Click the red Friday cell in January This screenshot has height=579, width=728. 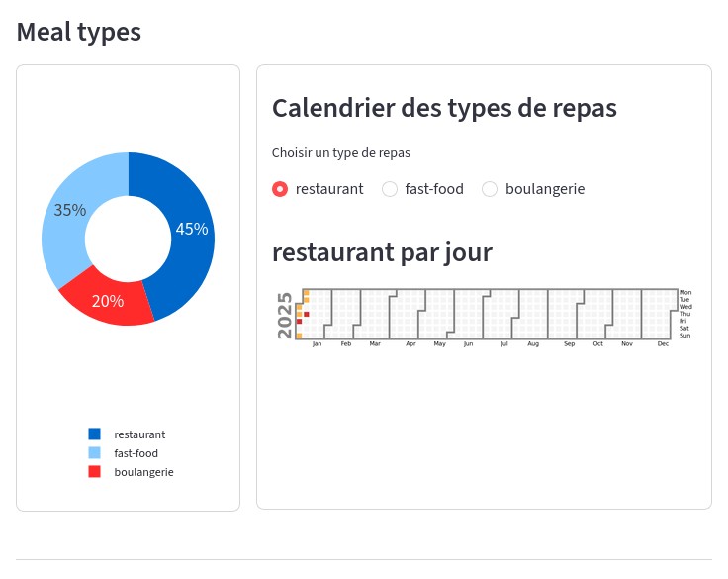tap(299, 321)
